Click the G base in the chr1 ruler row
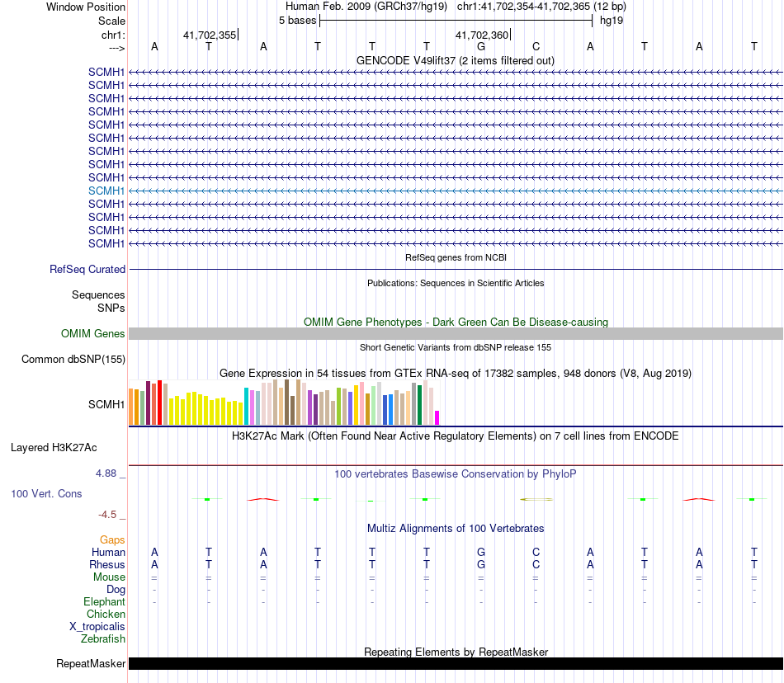This screenshot has height=683, width=784. (x=481, y=46)
